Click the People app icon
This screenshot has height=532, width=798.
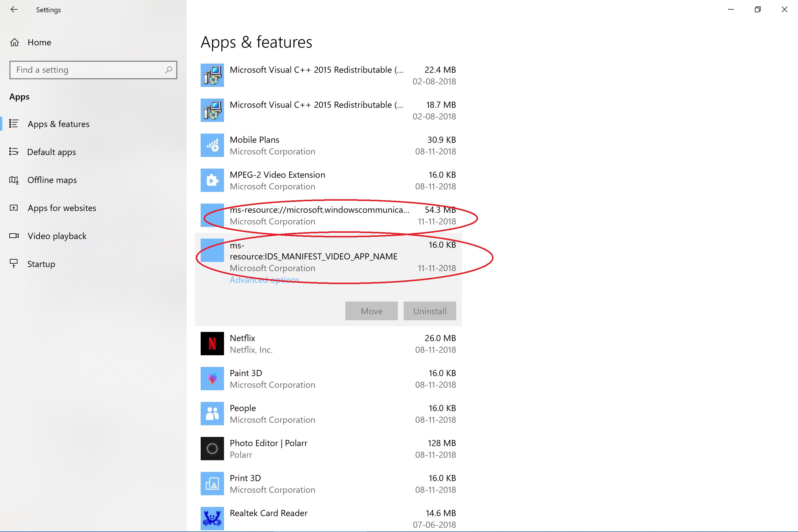pos(212,414)
